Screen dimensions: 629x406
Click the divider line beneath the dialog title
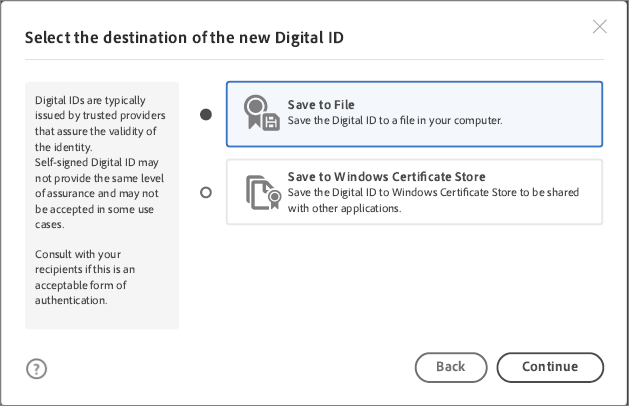click(x=314, y=60)
